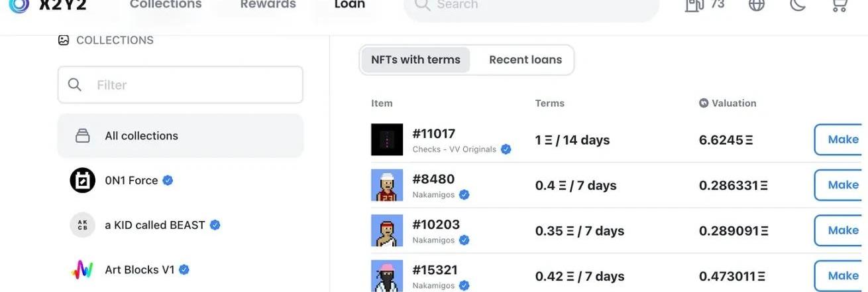The image size is (868, 292).
Task: Click the ETH icon beside Valuation header
Action: 704,104
